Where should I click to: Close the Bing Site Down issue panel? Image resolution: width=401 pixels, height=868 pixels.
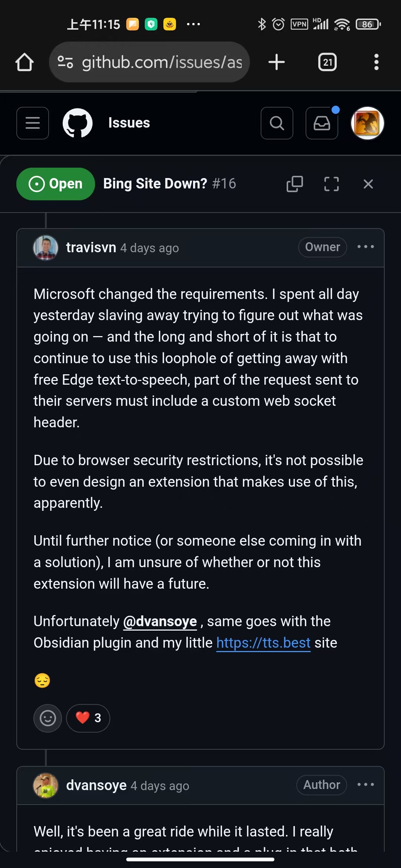(x=368, y=184)
